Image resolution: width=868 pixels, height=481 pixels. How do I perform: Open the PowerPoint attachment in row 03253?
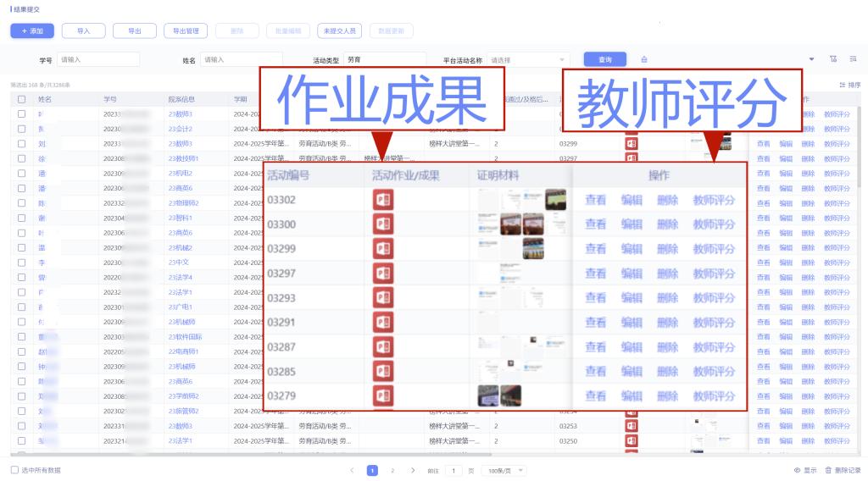pos(631,426)
